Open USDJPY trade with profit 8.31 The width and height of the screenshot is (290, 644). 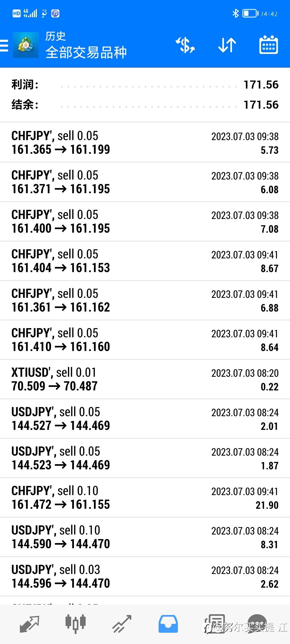click(145, 537)
